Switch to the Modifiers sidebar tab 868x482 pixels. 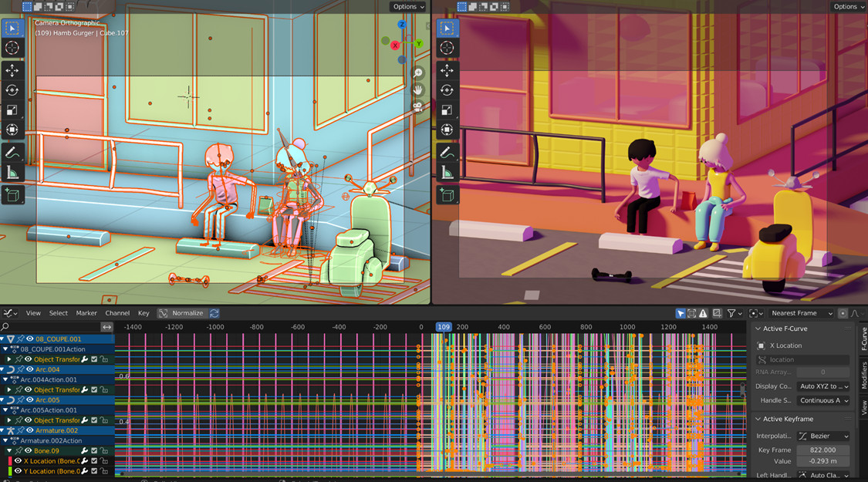[x=863, y=375]
